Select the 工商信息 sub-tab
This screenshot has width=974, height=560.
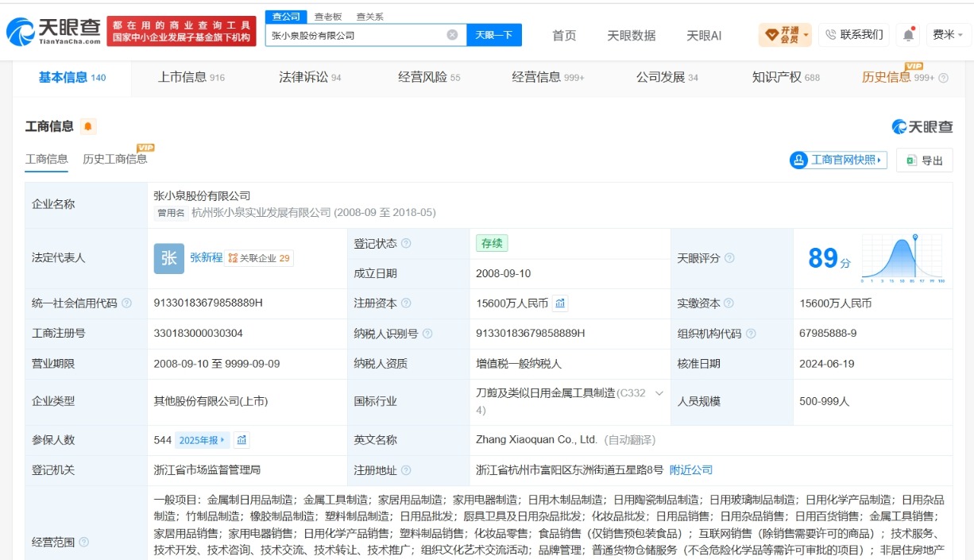click(47, 159)
